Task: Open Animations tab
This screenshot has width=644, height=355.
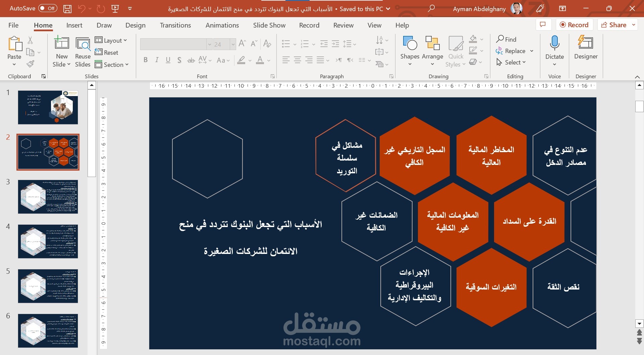Action: [222, 25]
